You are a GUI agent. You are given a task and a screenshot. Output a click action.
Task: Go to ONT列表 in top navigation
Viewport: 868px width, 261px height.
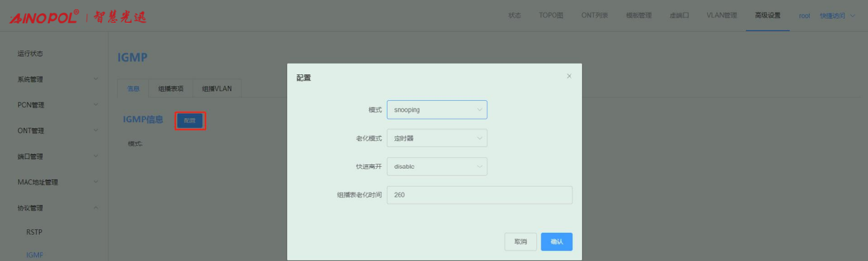(594, 16)
